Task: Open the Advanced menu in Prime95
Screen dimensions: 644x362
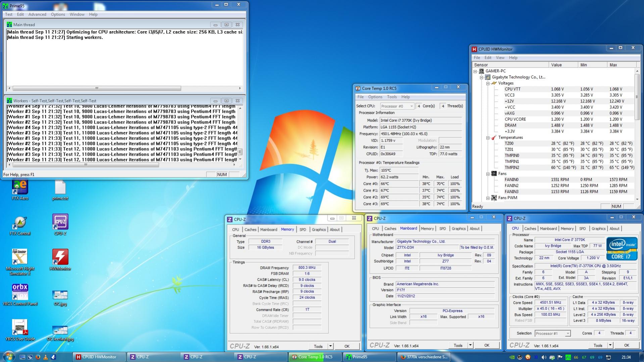Action: point(37,14)
